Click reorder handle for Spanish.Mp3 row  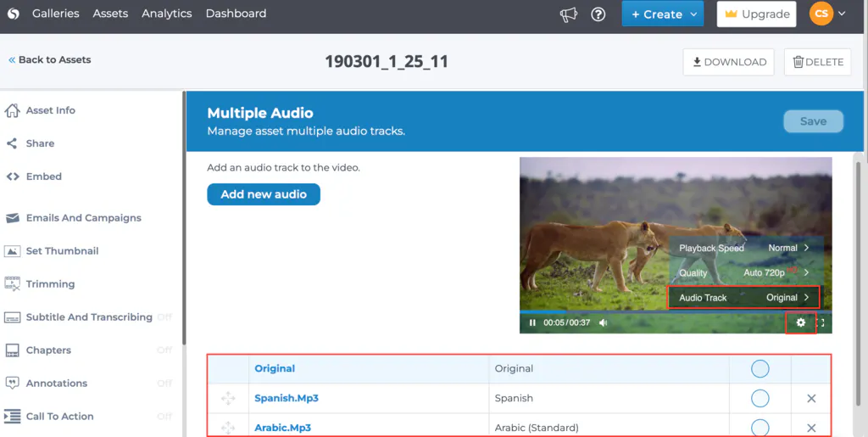228,398
